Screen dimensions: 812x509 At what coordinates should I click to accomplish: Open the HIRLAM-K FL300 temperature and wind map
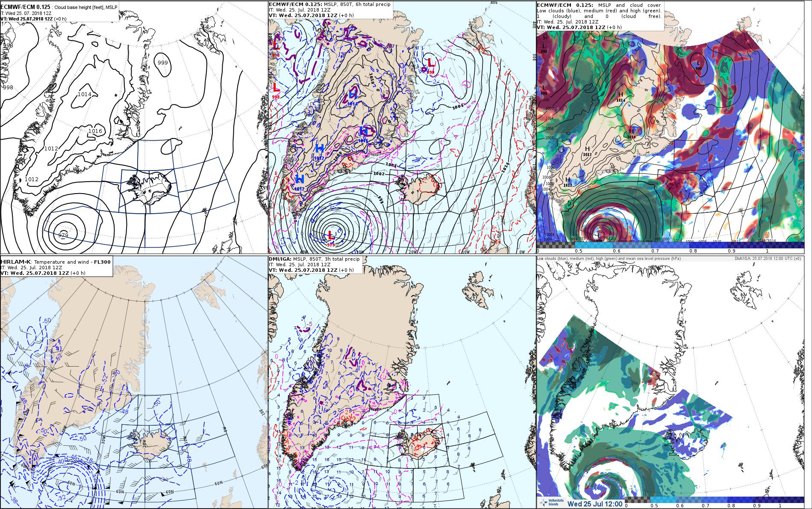pos(134,382)
